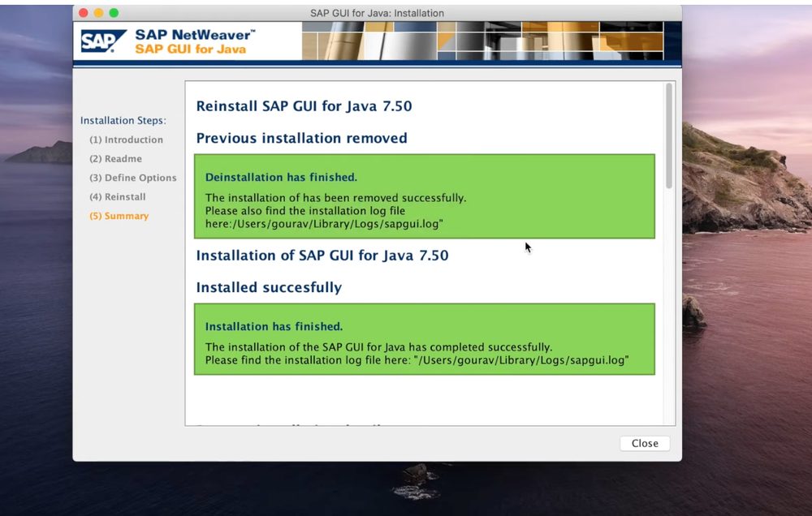Click the 'Deinstallation has finished.' text
The height and width of the screenshot is (516, 812).
coord(281,177)
